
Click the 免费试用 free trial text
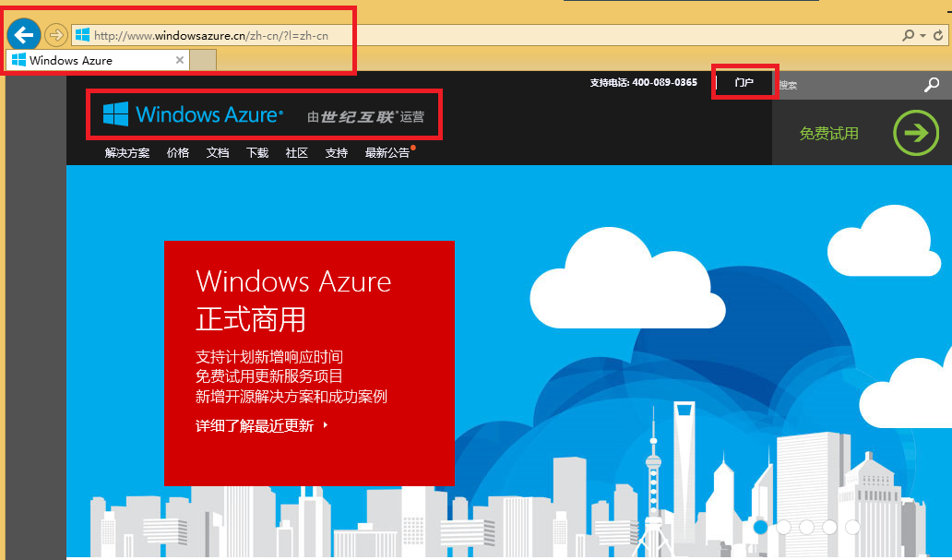pos(828,134)
